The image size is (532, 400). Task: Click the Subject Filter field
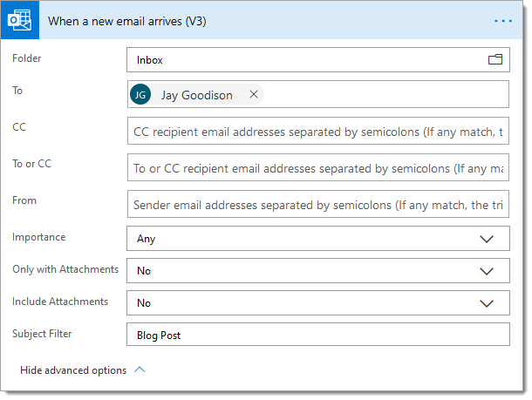coord(318,335)
